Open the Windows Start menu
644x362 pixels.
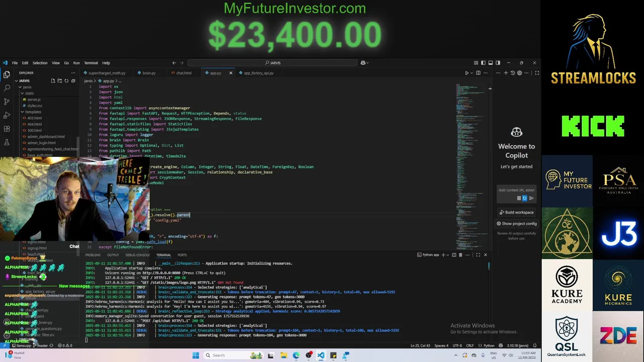pyautogui.click(x=196, y=355)
